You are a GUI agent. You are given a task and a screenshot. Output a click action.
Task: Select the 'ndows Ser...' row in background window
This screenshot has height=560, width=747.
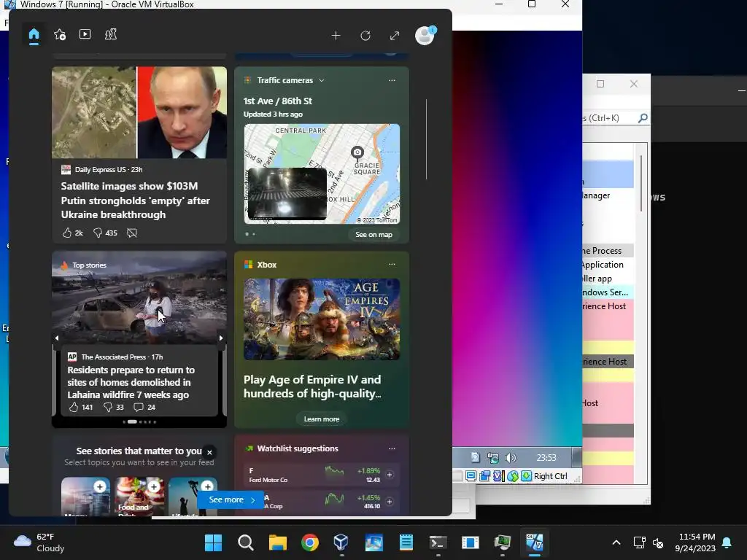(x=608, y=292)
